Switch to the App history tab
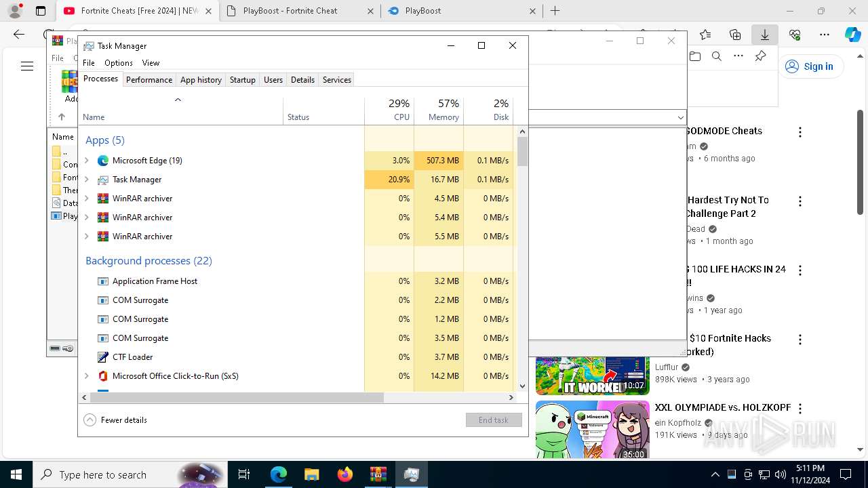 point(201,80)
